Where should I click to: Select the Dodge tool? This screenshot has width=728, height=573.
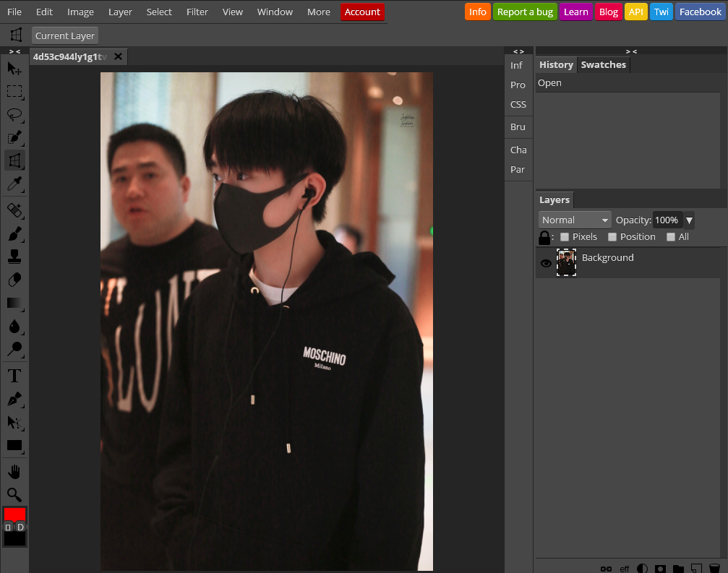coord(14,349)
